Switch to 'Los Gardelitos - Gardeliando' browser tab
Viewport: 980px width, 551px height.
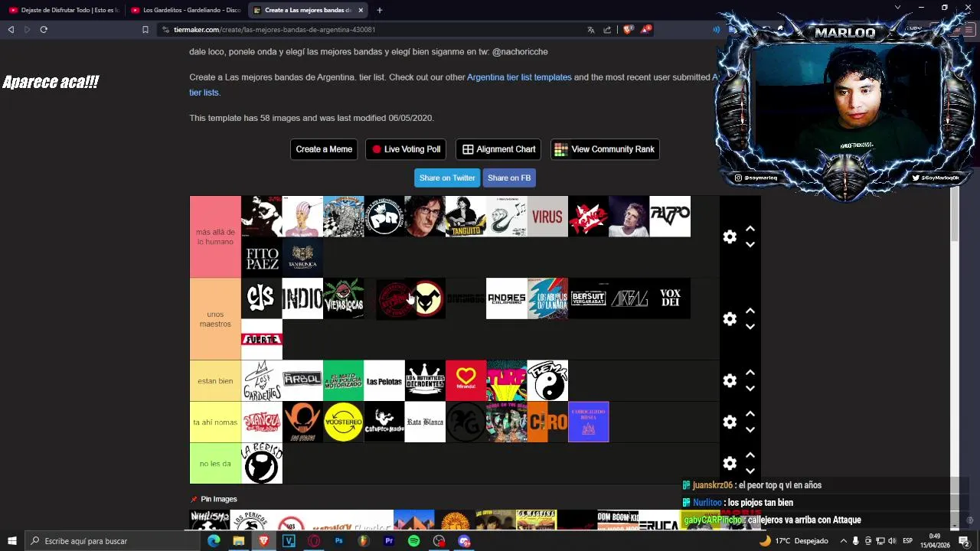tap(186, 10)
